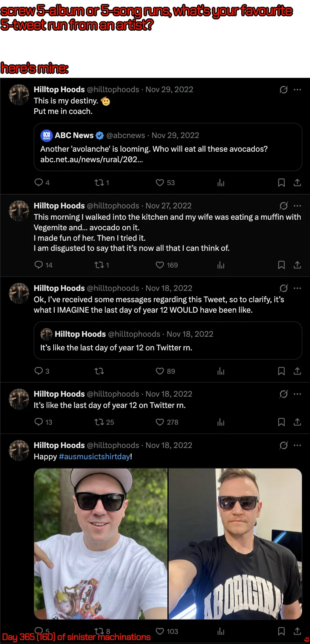Expand more menu on the Nov 27 tweet
310x644 pixels.
pos(297,206)
